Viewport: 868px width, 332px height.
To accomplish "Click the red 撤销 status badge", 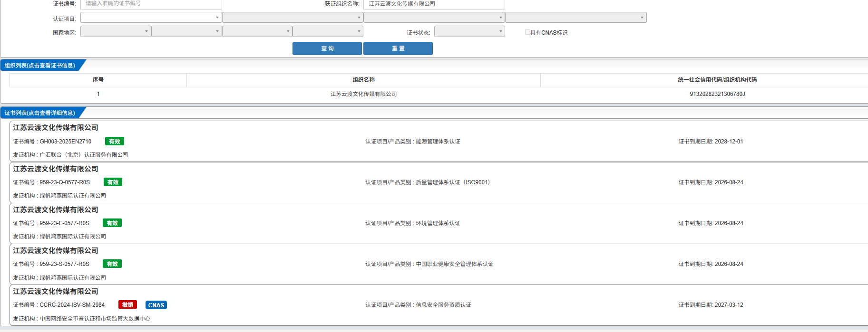I will click(x=127, y=304).
